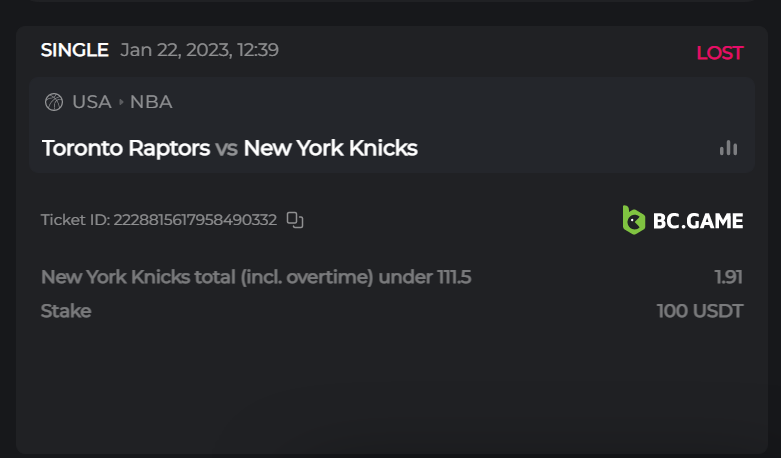The image size is (781, 458).
Task: Click New York Knicks team name
Action: tap(330, 149)
